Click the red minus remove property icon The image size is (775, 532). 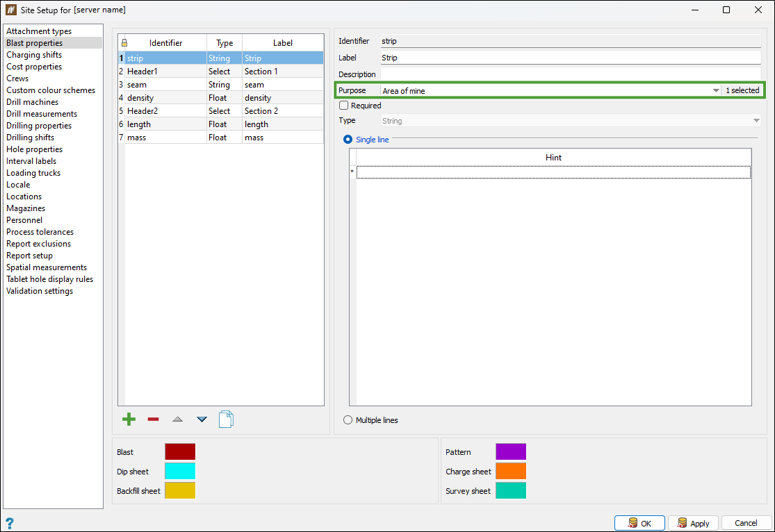click(153, 419)
